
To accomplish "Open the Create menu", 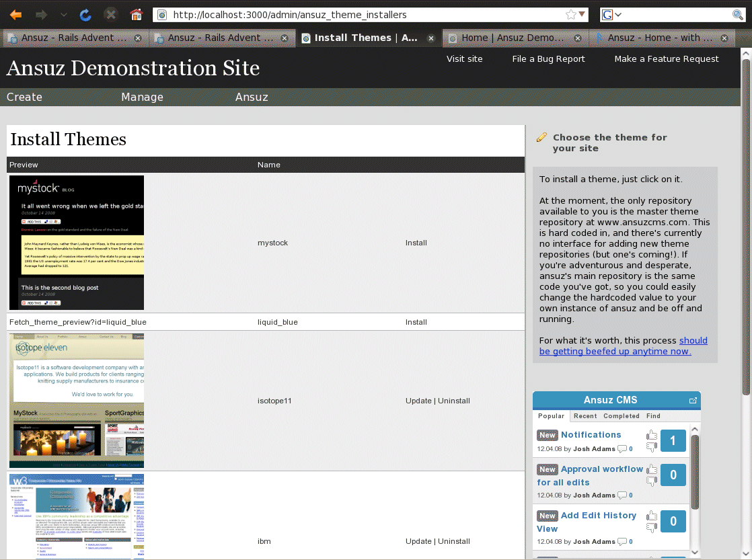I will [24, 97].
